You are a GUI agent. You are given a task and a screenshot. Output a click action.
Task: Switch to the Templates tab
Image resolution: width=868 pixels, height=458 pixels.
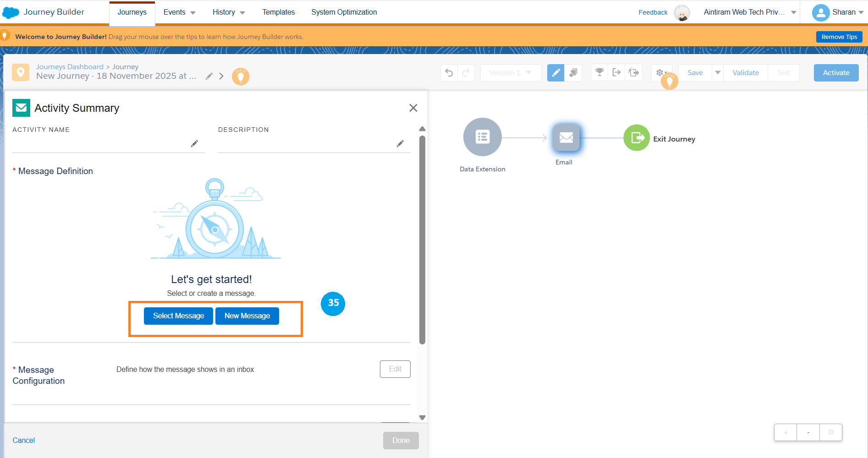[x=278, y=12]
